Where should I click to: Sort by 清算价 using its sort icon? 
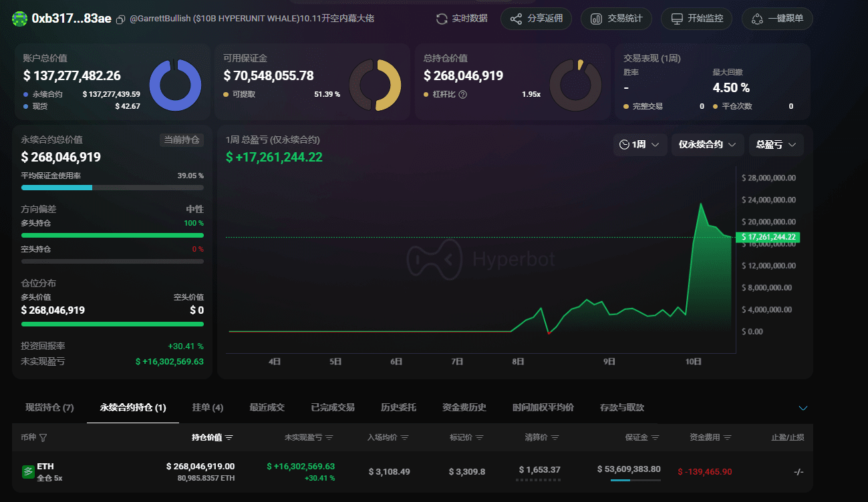(555, 438)
